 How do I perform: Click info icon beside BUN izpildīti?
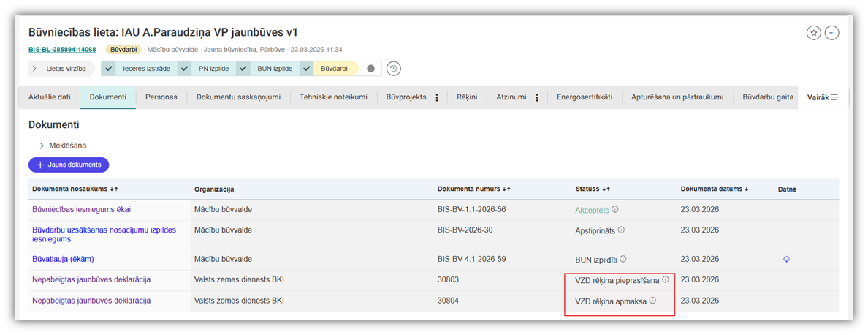point(623,259)
